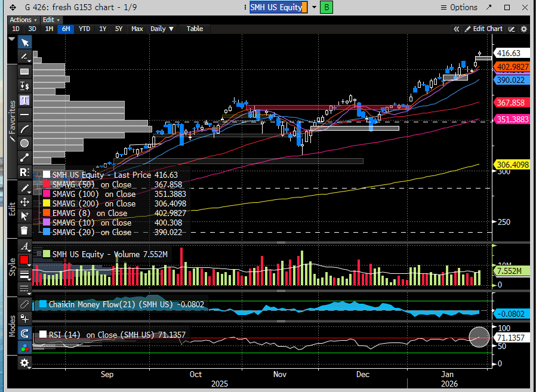Click the Table button
The image size is (536, 392).
click(195, 29)
